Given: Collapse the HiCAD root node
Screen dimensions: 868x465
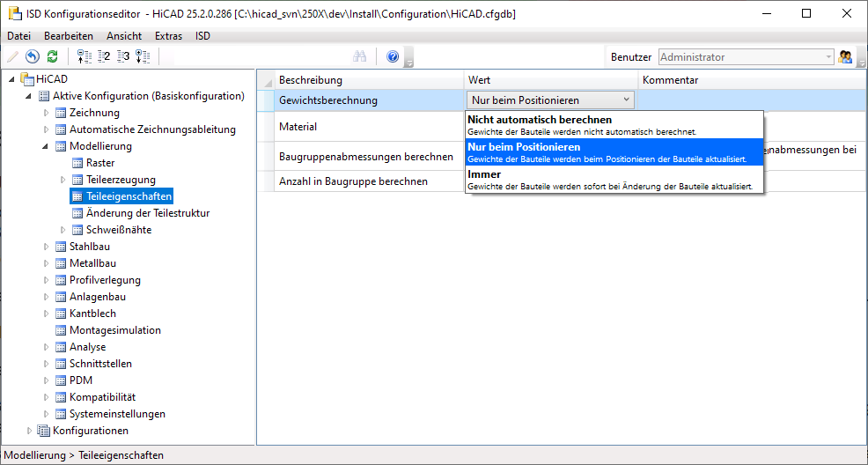Looking at the screenshot, I should tap(12, 79).
